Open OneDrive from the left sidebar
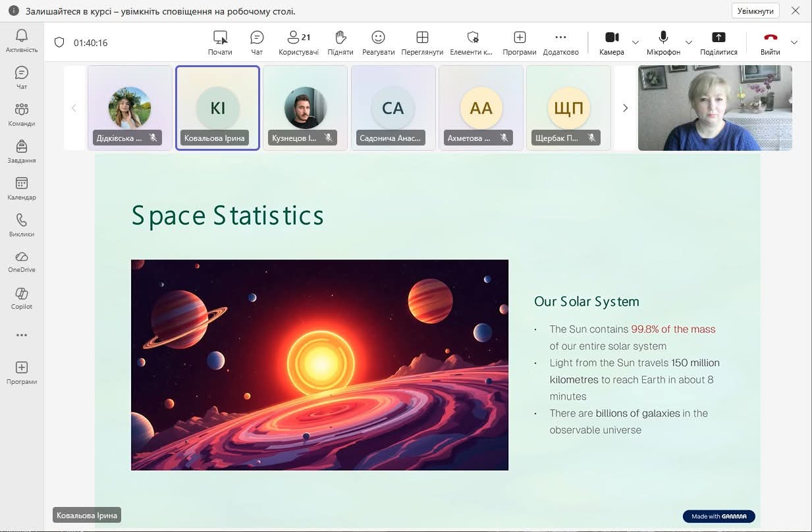Screen dimensions: 812x532 point(22,261)
